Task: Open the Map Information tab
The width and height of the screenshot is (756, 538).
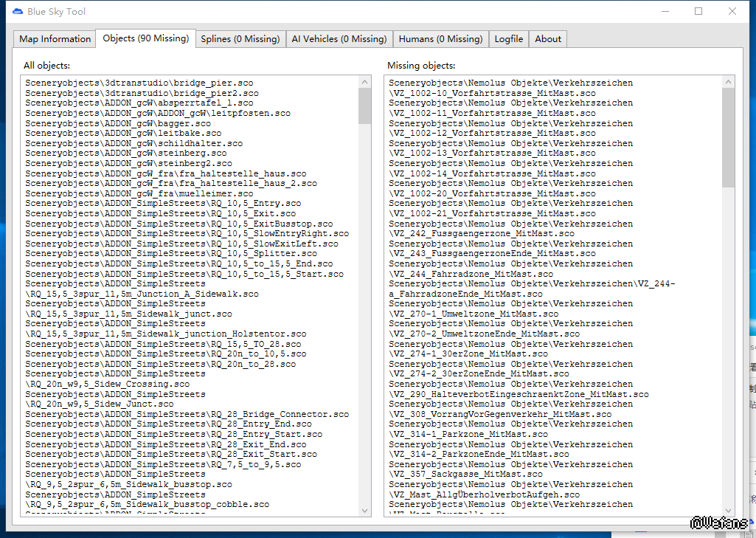Action: pos(55,39)
